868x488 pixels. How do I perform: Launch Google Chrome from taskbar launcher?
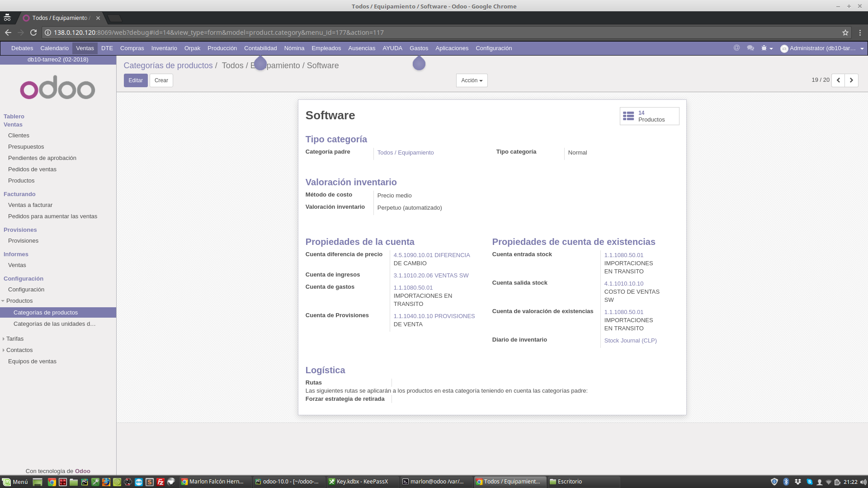coord(52,482)
